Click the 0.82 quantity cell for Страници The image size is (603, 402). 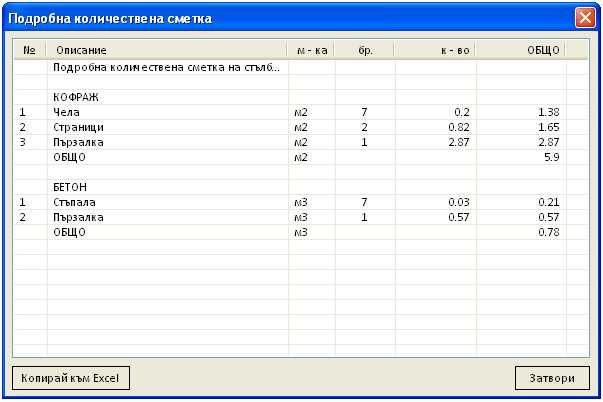(x=459, y=128)
